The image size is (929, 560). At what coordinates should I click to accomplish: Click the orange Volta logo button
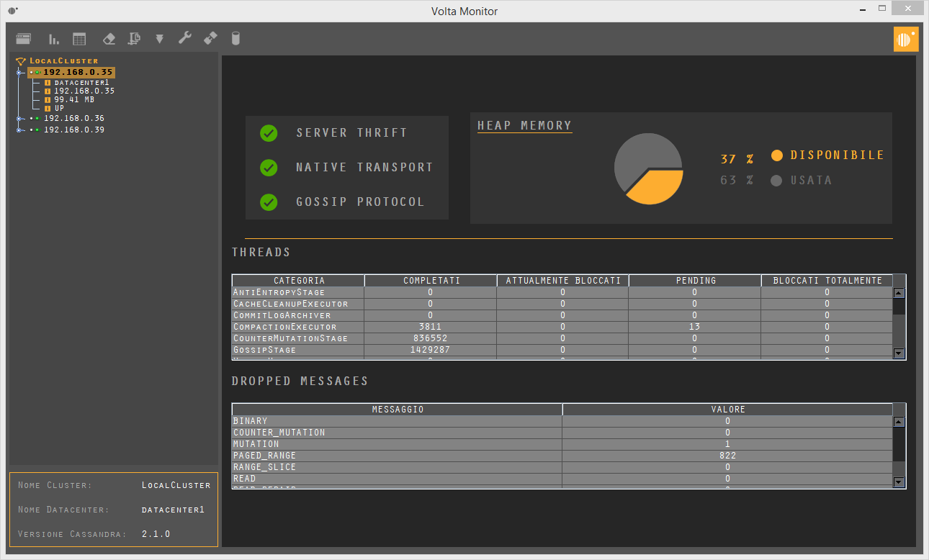906,39
